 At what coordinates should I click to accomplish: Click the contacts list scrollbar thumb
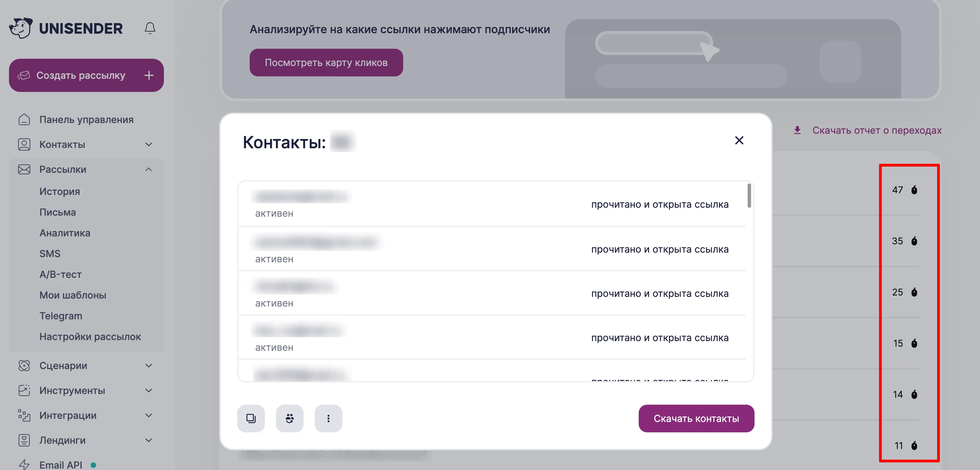749,196
